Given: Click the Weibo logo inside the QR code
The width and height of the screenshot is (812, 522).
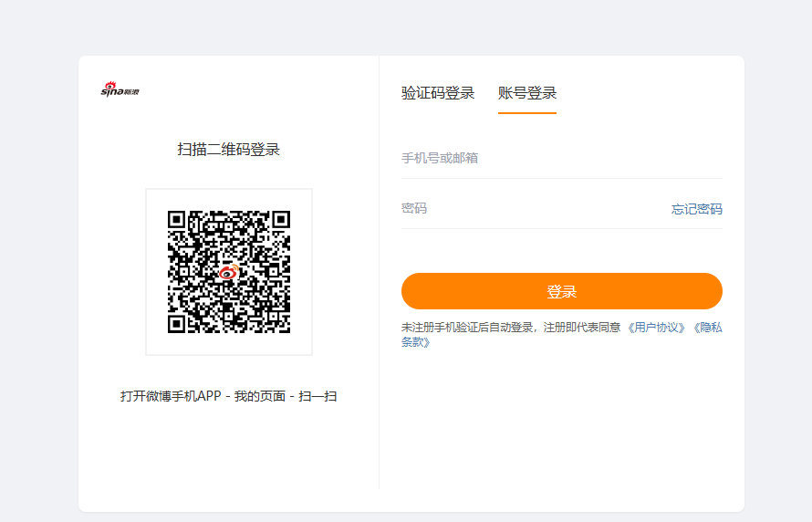Looking at the screenshot, I should [x=228, y=272].
